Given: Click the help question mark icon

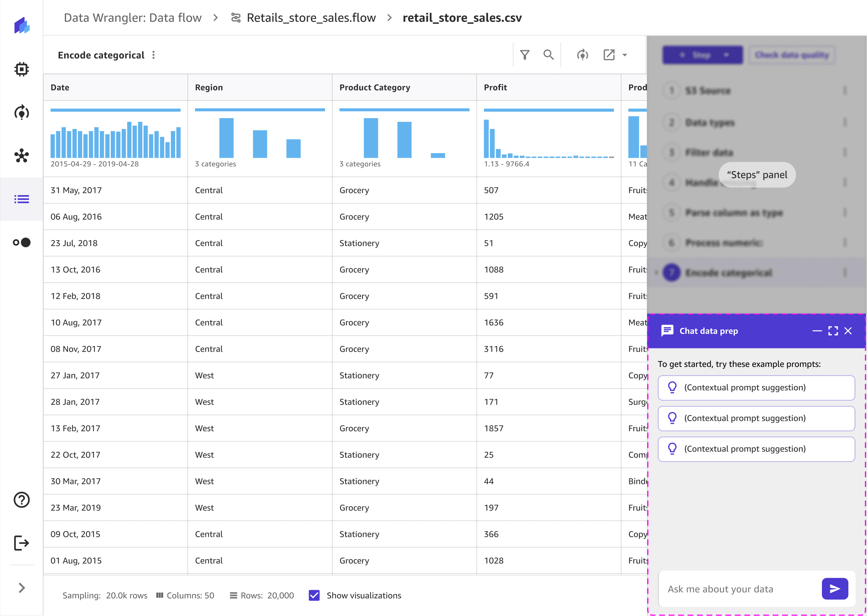Looking at the screenshot, I should (x=22, y=500).
